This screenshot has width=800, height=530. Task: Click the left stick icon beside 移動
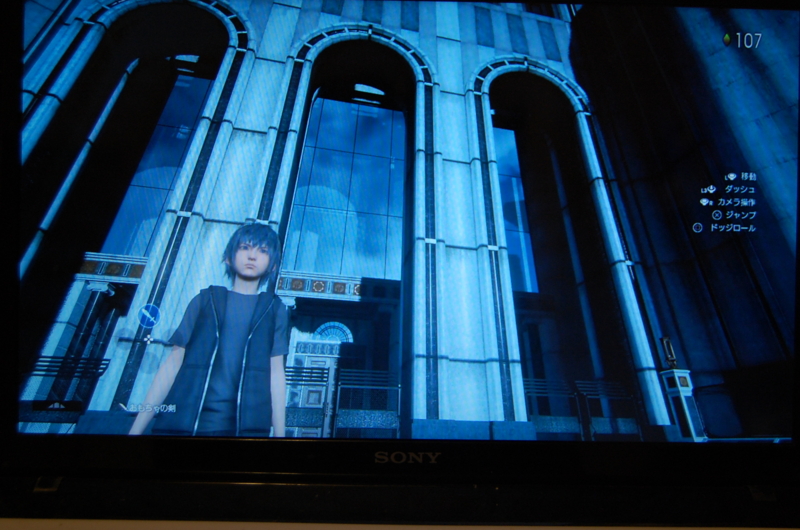coord(731,176)
